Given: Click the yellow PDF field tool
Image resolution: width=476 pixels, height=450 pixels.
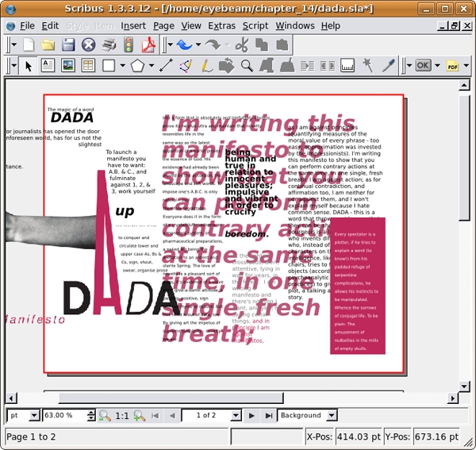Looking at the screenshot, I should pos(452,66).
